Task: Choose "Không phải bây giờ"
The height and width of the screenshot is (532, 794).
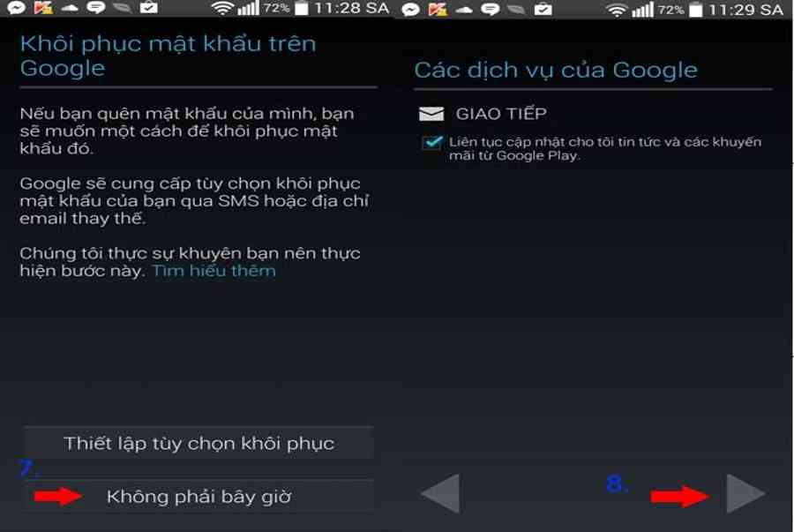Action: pyautogui.click(x=198, y=497)
